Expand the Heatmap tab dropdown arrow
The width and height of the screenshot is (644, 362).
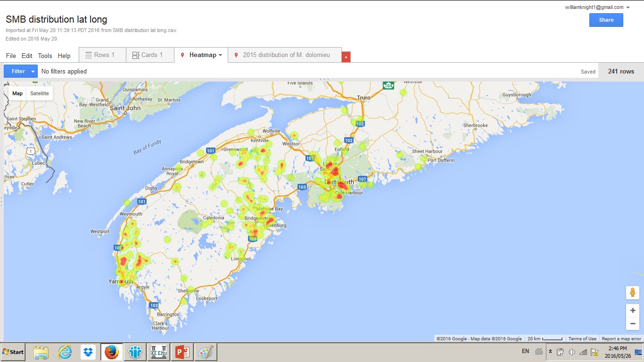[220, 55]
